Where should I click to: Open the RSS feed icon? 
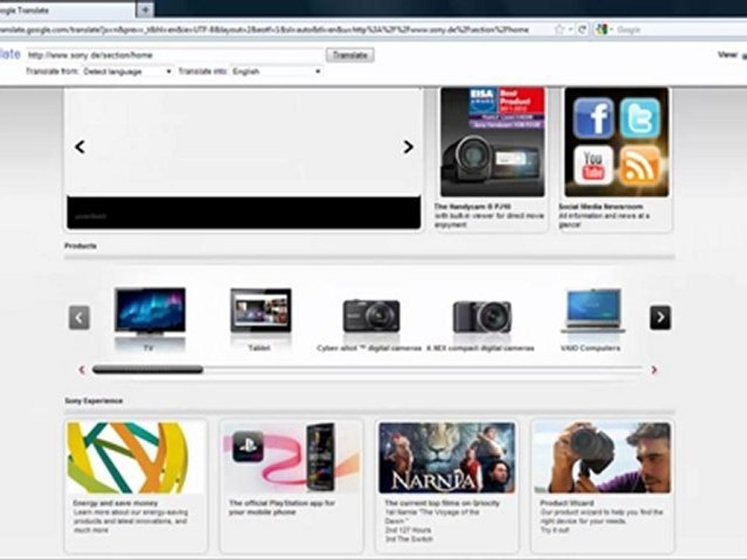[x=640, y=165]
